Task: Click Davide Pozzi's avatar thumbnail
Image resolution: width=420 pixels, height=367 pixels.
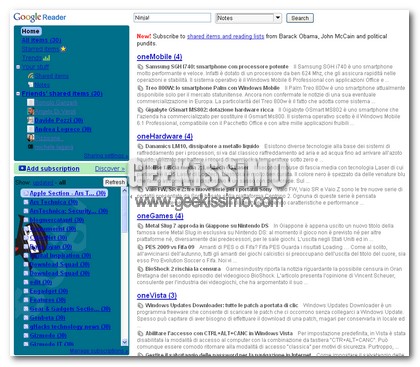Action: pos(31,120)
